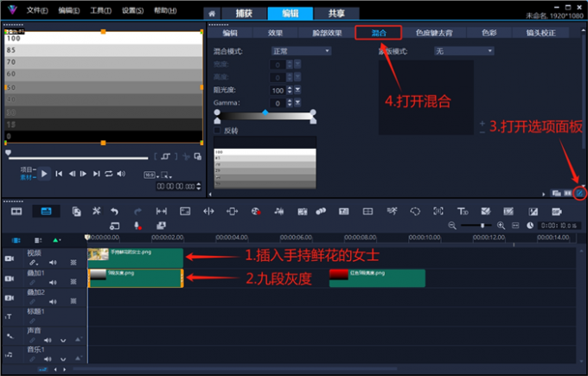Image resolution: width=588 pixels, height=376 pixels.
Task: Open the split screen template icon
Action: click(x=367, y=212)
